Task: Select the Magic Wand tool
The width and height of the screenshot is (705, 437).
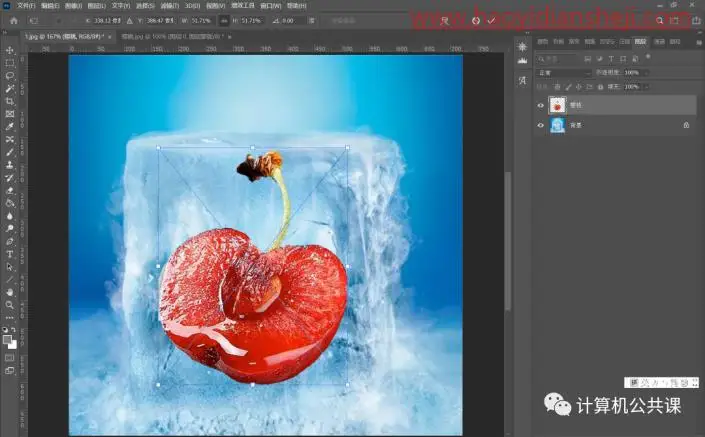Action: click(x=9, y=89)
